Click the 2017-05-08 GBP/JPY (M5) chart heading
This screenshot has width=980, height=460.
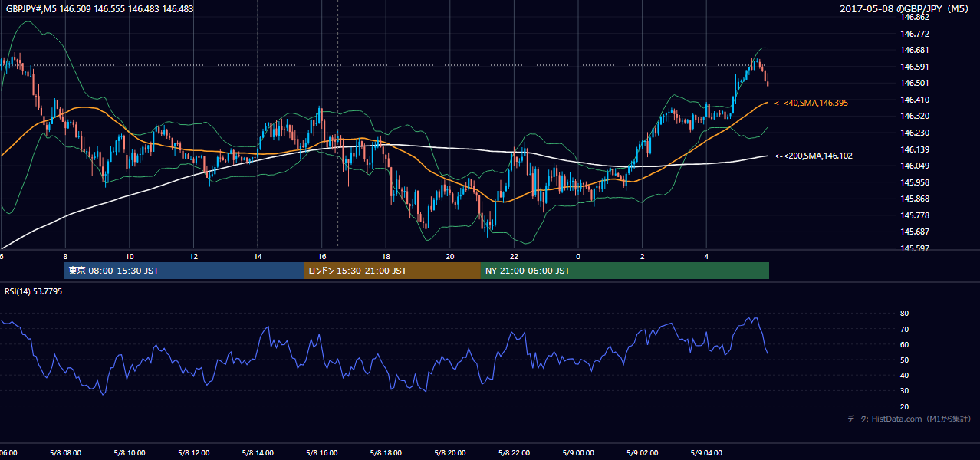(906, 9)
